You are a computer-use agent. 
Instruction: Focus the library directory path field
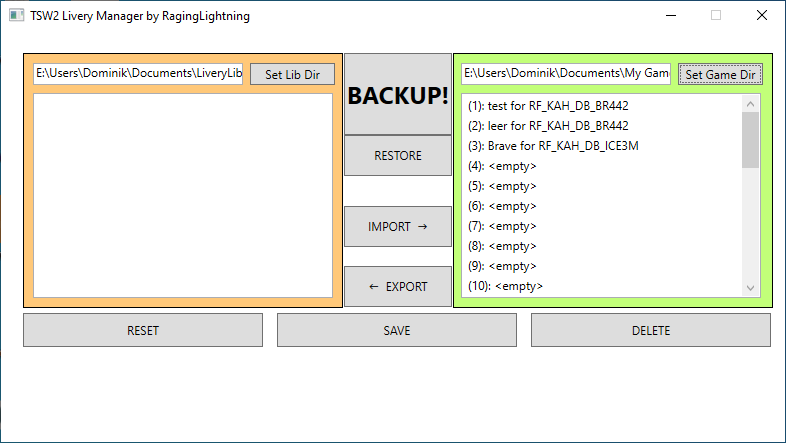pyautogui.click(x=138, y=74)
